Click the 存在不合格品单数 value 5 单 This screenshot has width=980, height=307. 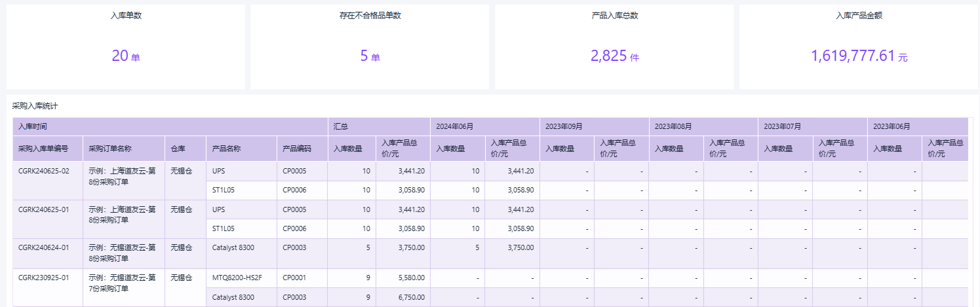pyautogui.click(x=370, y=56)
